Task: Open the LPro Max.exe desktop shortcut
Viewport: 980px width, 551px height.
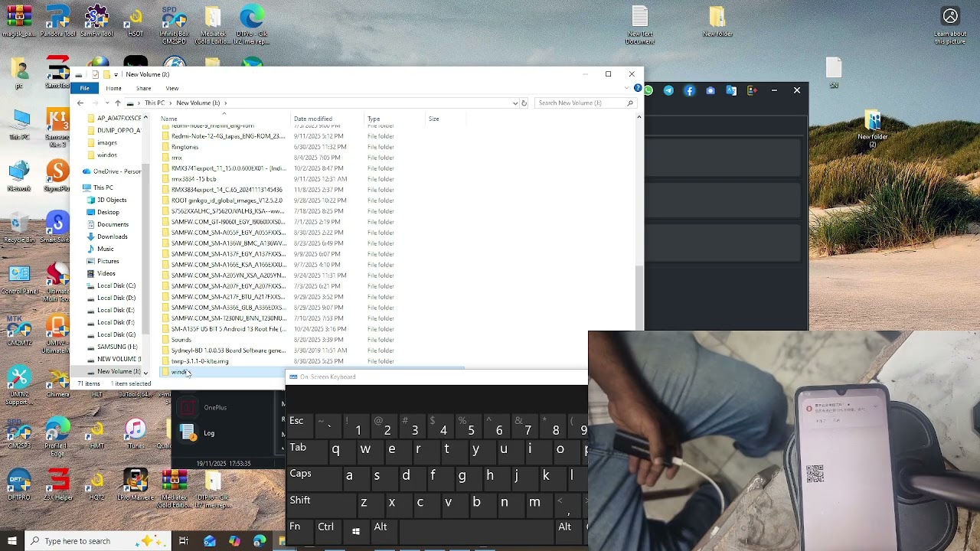Action: click(136, 485)
